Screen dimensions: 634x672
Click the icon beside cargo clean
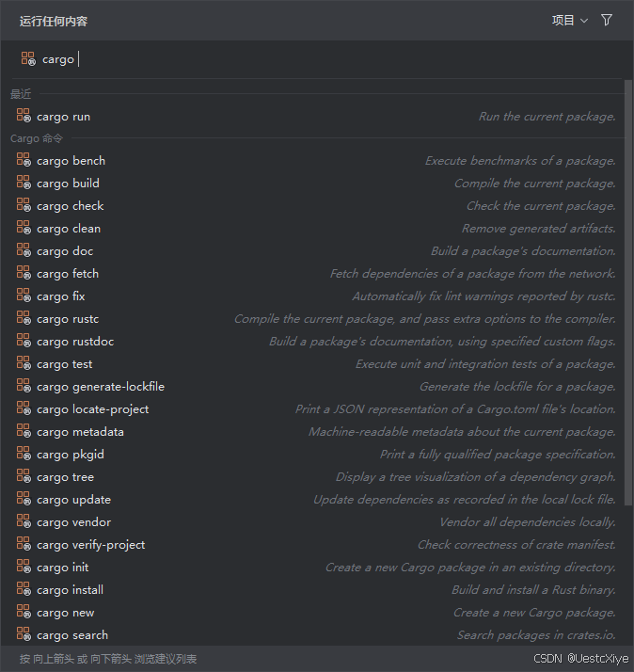(x=24, y=228)
